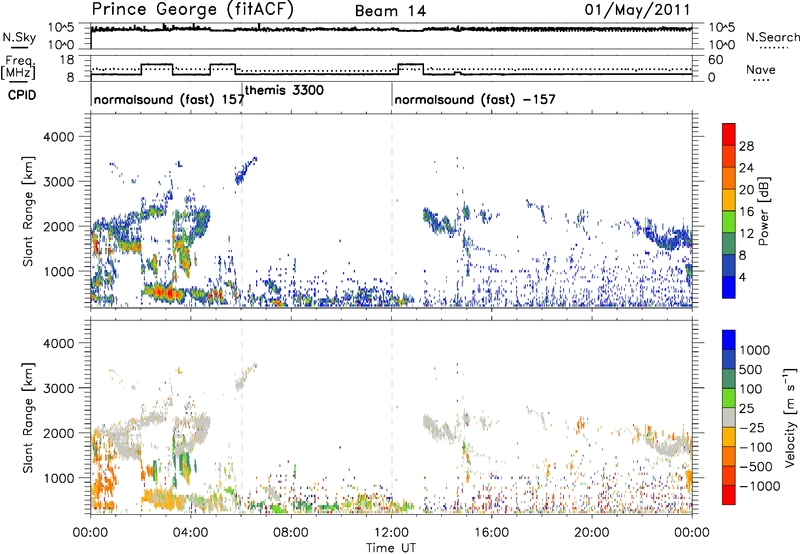Click the '18' frequency axis value
800x554 pixels.
(x=66, y=60)
